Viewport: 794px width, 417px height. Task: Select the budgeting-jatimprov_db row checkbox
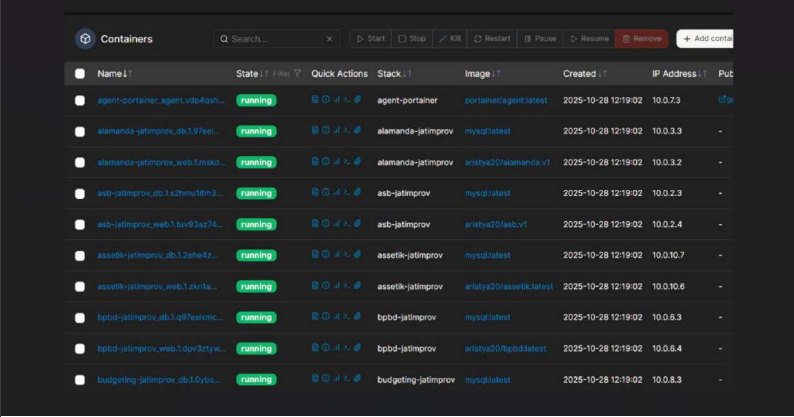(x=80, y=380)
